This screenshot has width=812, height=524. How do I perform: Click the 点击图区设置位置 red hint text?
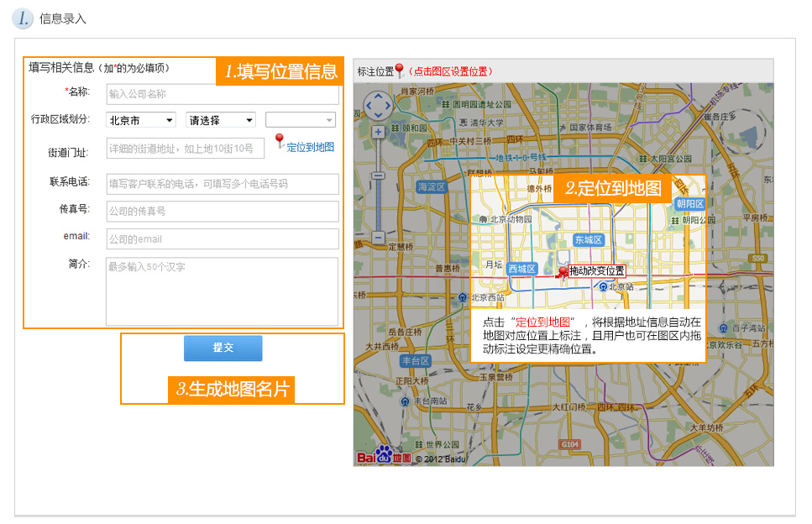450,71
